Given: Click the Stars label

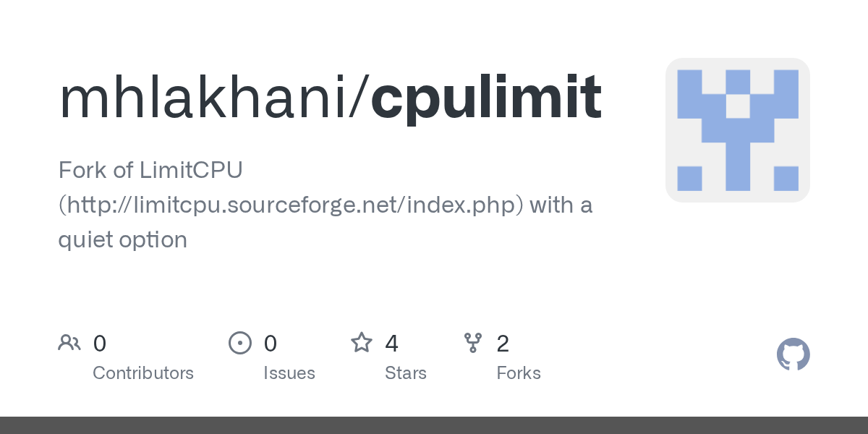Looking at the screenshot, I should click(406, 373).
